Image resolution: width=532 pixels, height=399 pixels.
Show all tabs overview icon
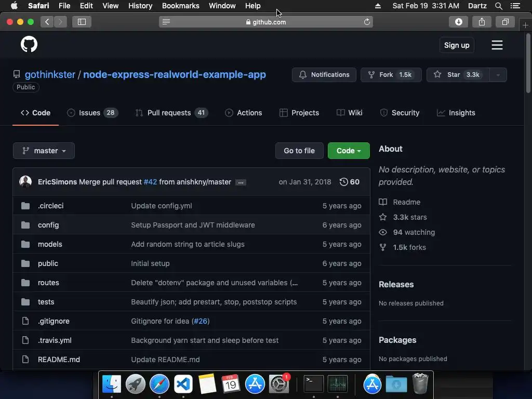coord(505,22)
